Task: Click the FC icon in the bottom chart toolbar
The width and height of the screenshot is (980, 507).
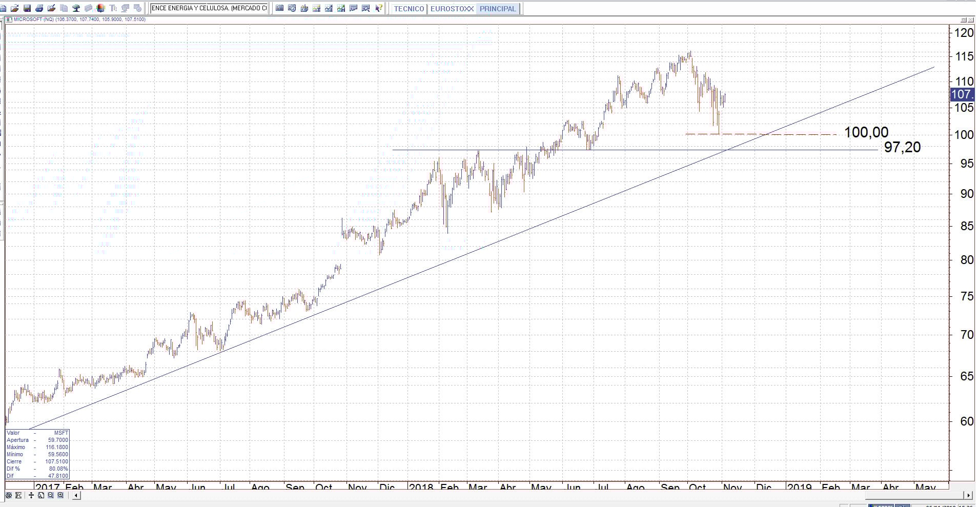Action: pyautogui.click(x=18, y=495)
